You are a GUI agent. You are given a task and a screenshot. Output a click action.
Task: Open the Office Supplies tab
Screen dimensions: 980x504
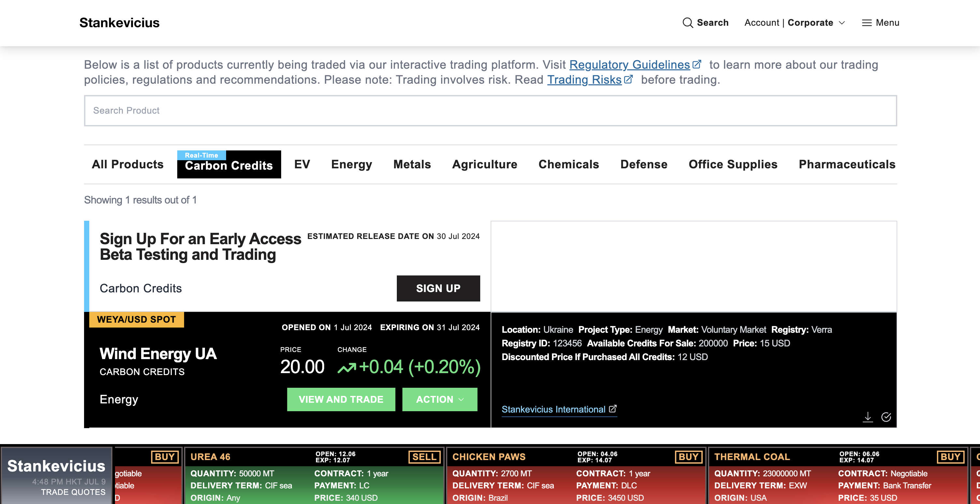733,164
